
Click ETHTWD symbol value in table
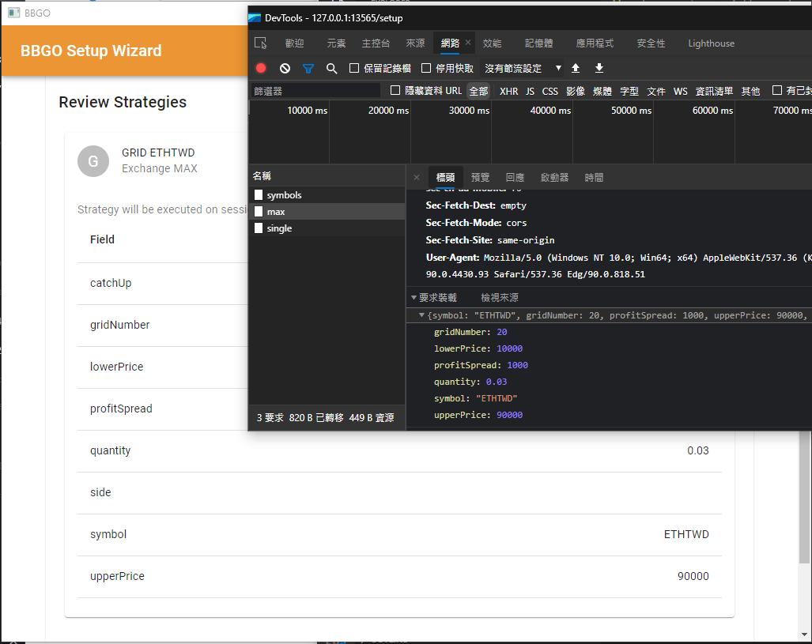[686, 534]
